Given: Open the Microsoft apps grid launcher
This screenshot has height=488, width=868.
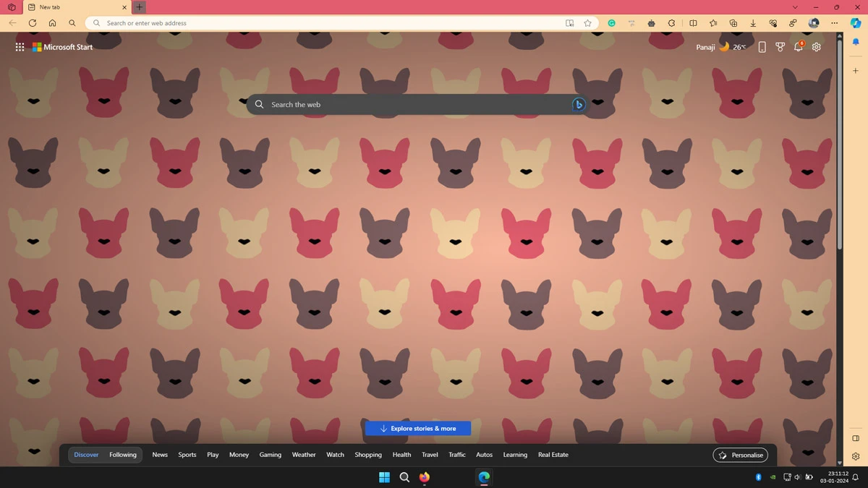Looking at the screenshot, I should pyautogui.click(x=20, y=47).
